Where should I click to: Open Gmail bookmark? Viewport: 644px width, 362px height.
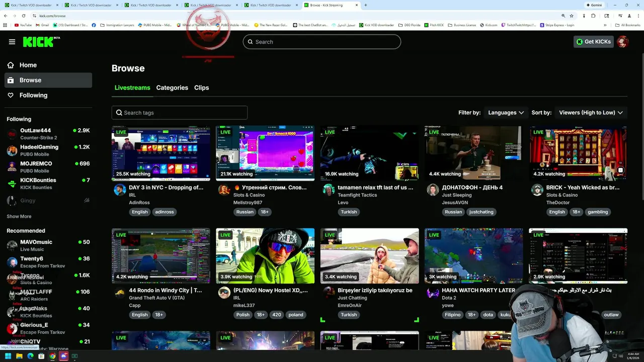42,25
